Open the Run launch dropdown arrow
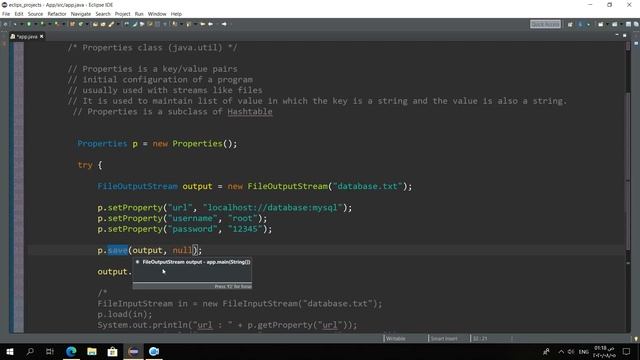640x360 pixels. click(x=36, y=24)
